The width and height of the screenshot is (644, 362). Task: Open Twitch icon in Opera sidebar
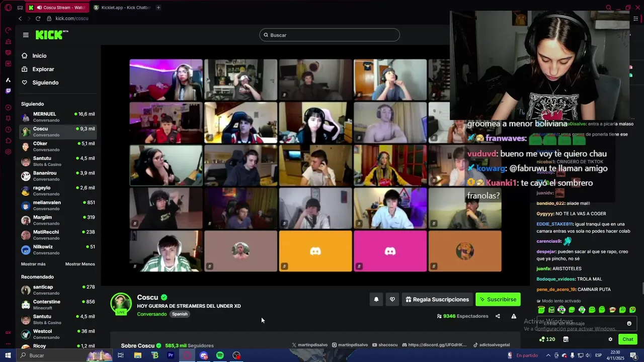pyautogui.click(x=8, y=91)
